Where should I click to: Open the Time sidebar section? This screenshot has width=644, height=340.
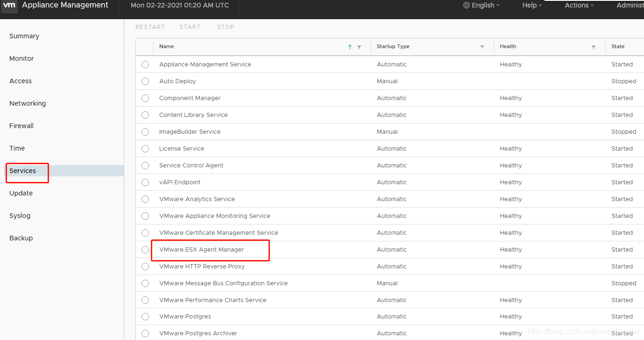tap(17, 148)
